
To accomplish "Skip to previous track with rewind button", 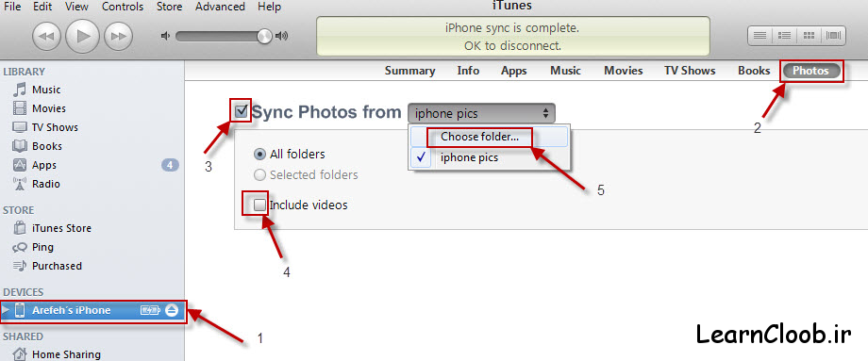I will point(47,37).
